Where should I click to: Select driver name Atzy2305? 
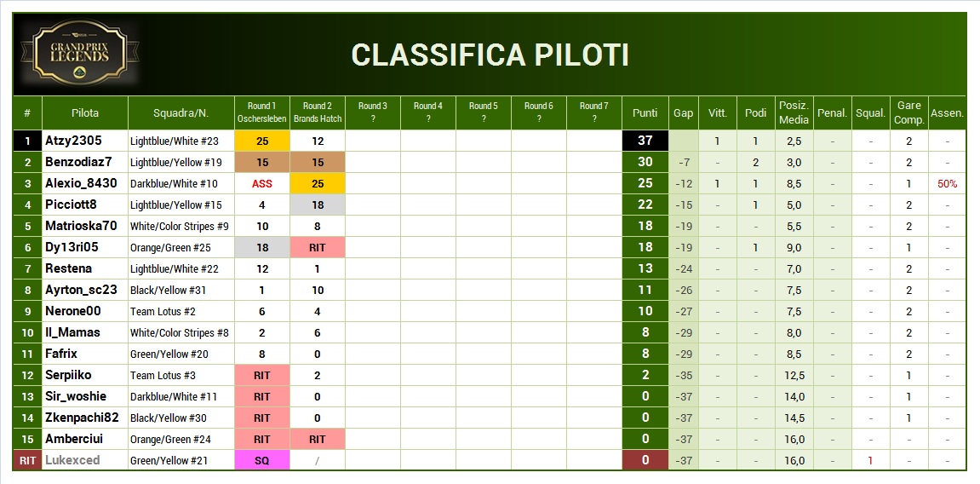[x=73, y=141]
